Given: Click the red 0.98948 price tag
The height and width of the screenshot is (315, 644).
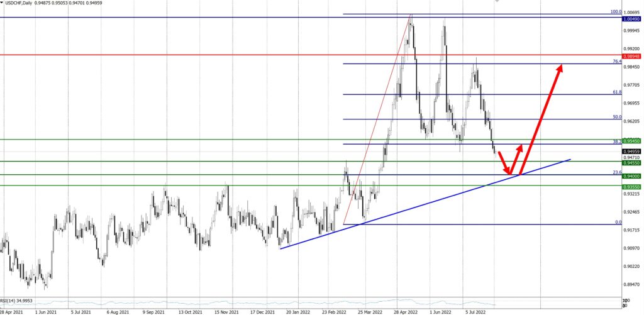Looking at the screenshot, I should 632,56.
